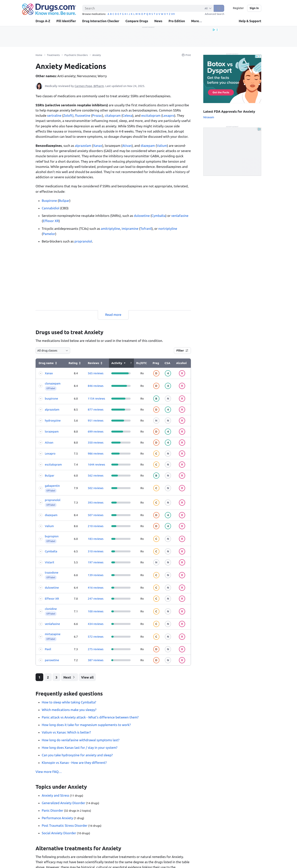Open the search category All dropdown
The height and width of the screenshot is (868, 297).
tap(208, 8)
